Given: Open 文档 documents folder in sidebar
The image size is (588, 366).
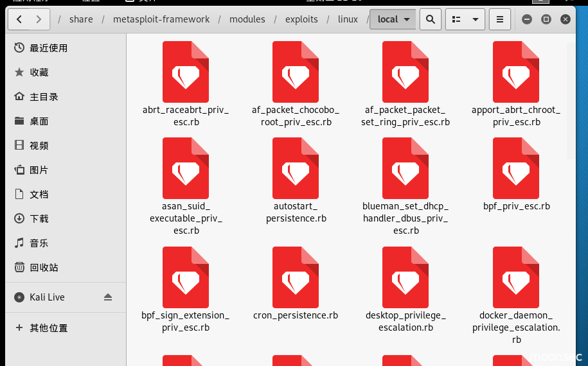Looking at the screenshot, I should point(66,194).
